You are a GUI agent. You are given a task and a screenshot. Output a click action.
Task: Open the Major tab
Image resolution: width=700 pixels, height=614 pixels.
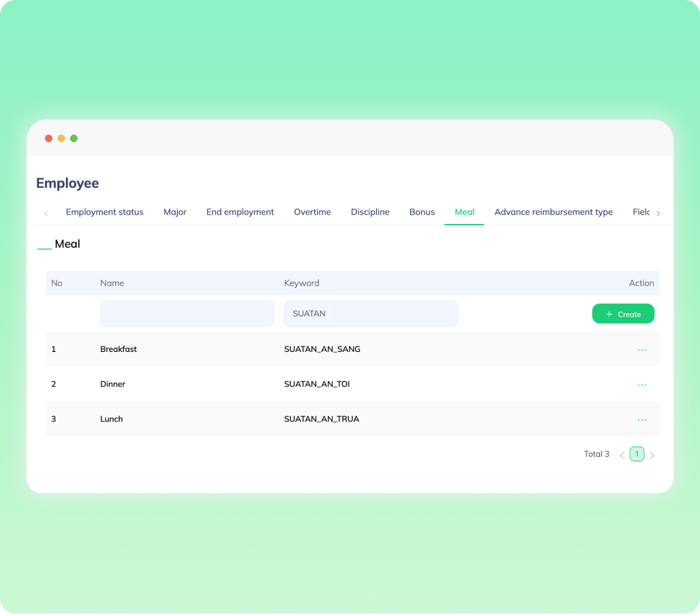(175, 212)
